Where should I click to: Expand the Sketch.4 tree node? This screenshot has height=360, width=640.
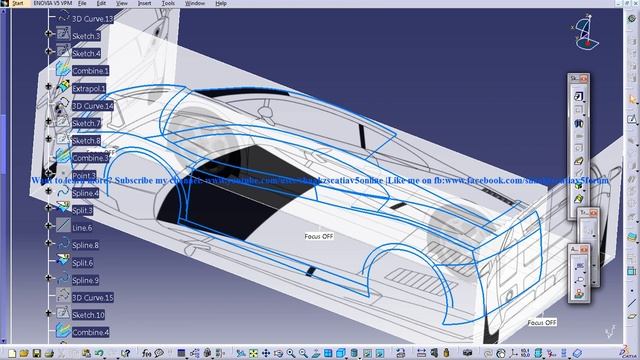[49, 51]
